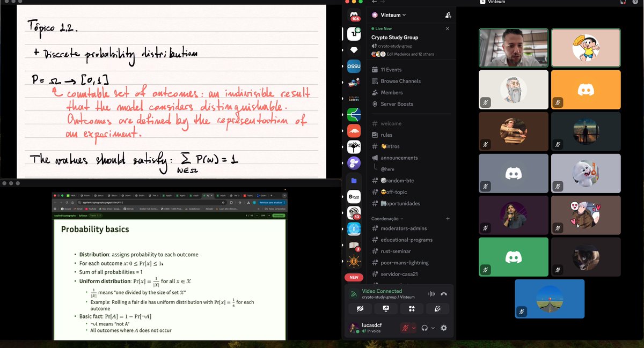This screenshot has width=644, height=348.
Task: Open the moderators-admins channel
Action: [x=411, y=228]
